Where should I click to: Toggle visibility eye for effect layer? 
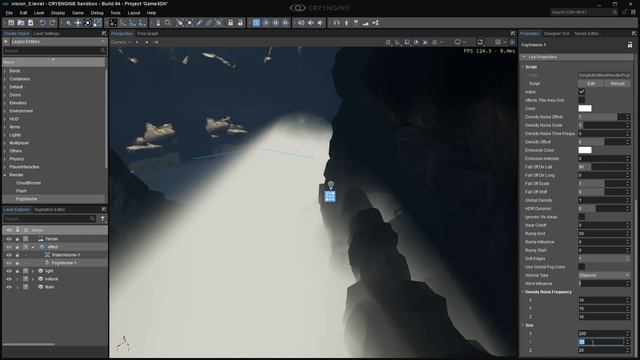[x=9, y=247]
